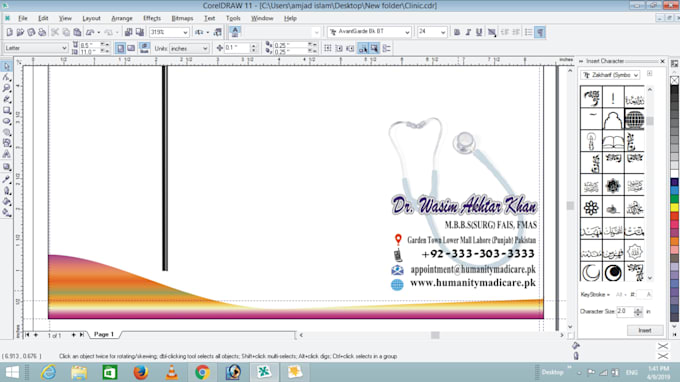Viewport: 680px width, 382px height.
Task: Open VLC media player from taskbar
Action: [x=172, y=372]
